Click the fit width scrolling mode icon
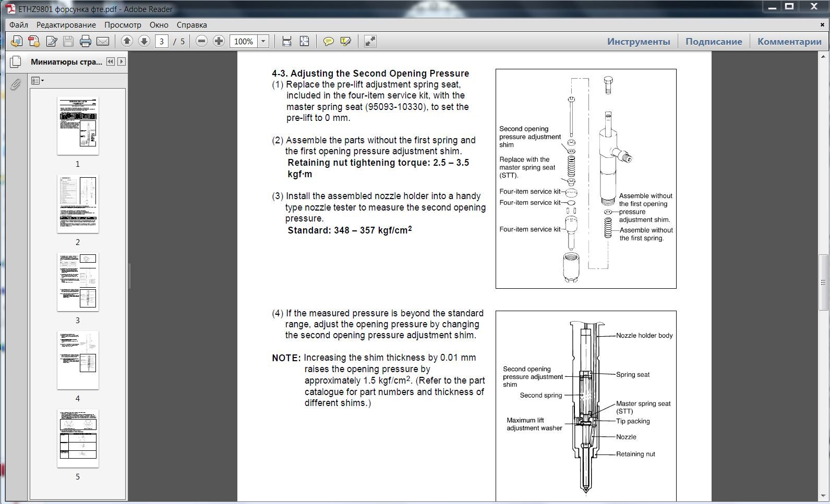 tap(286, 41)
